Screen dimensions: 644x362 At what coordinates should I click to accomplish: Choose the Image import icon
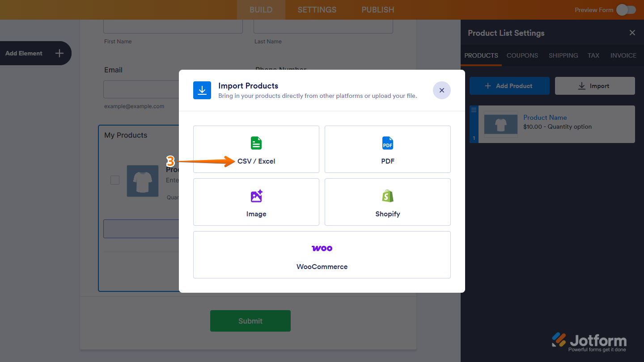pos(256,196)
